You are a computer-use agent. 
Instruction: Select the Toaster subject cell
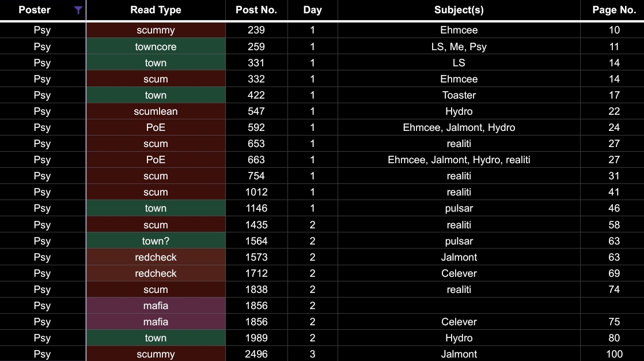(x=459, y=95)
